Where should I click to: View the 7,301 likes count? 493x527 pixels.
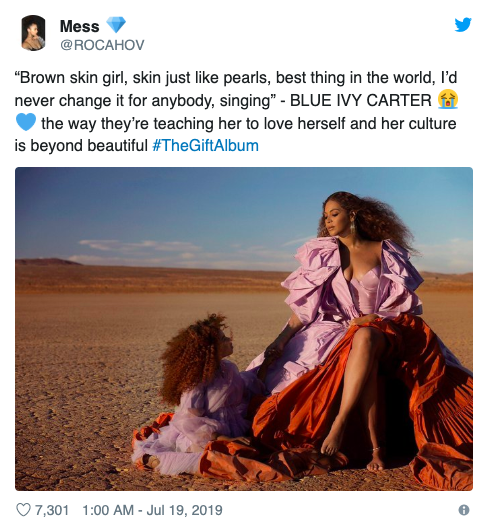coord(52,510)
